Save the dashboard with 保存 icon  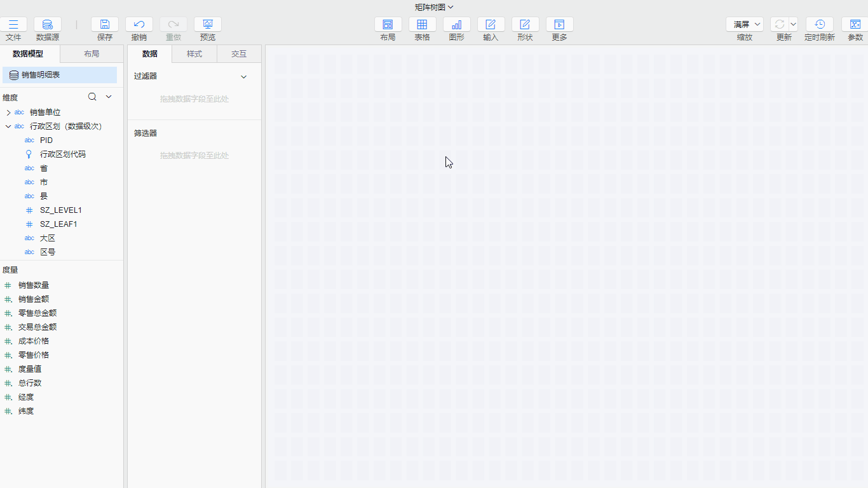(105, 25)
